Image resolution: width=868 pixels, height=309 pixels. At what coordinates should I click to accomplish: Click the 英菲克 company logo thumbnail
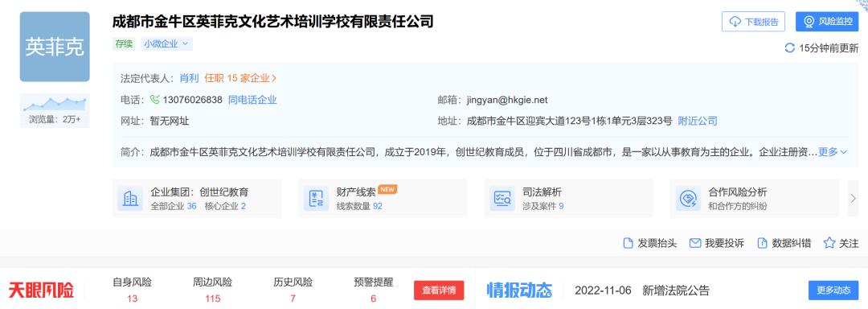pyautogui.click(x=55, y=47)
